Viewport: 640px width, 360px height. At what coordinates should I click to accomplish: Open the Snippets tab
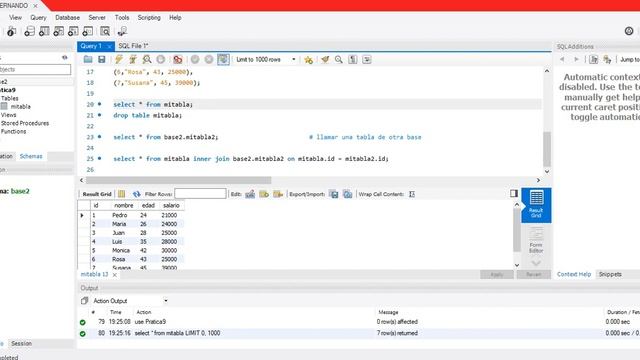[x=610, y=274]
